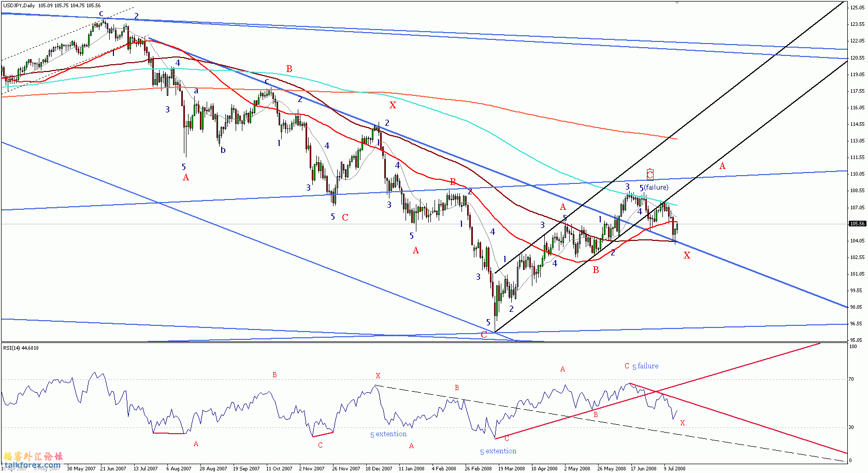Click the 6 Aug 2007 date label
Viewport: 868px width, 473px height.
[x=179, y=469]
